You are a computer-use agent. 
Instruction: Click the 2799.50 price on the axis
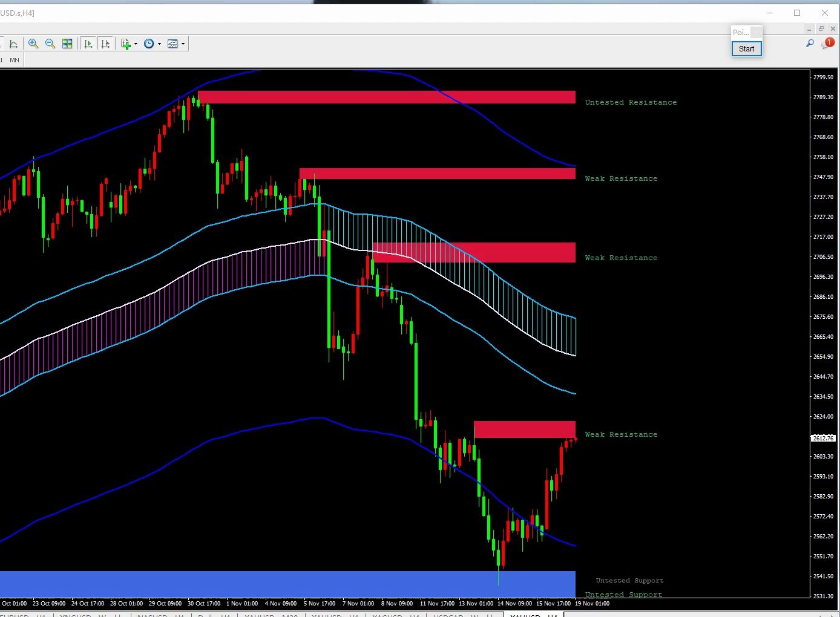click(x=823, y=77)
